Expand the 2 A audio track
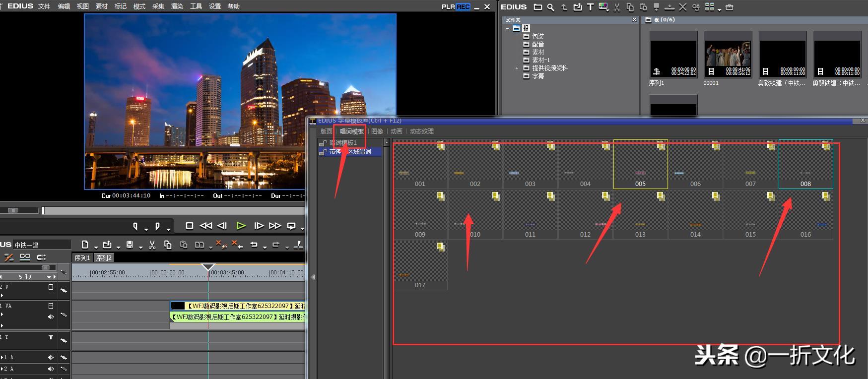 (x=2, y=369)
